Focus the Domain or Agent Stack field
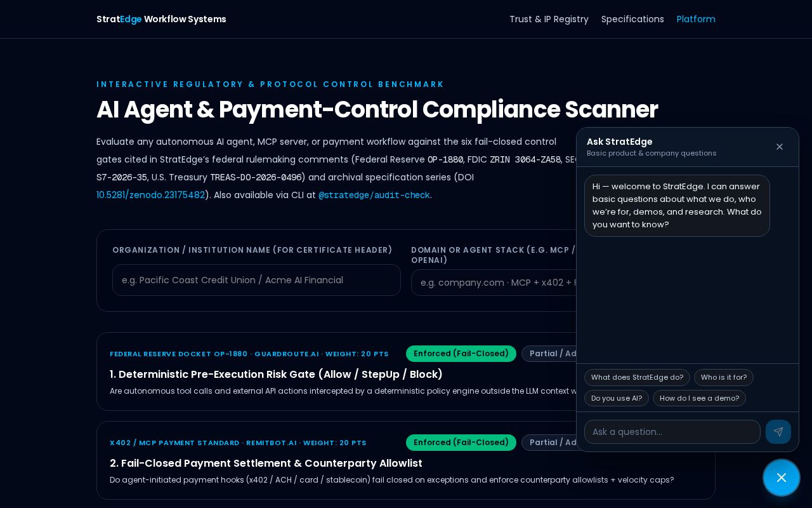This screenshot has width=812, height=508. click(x=495, y=283)
